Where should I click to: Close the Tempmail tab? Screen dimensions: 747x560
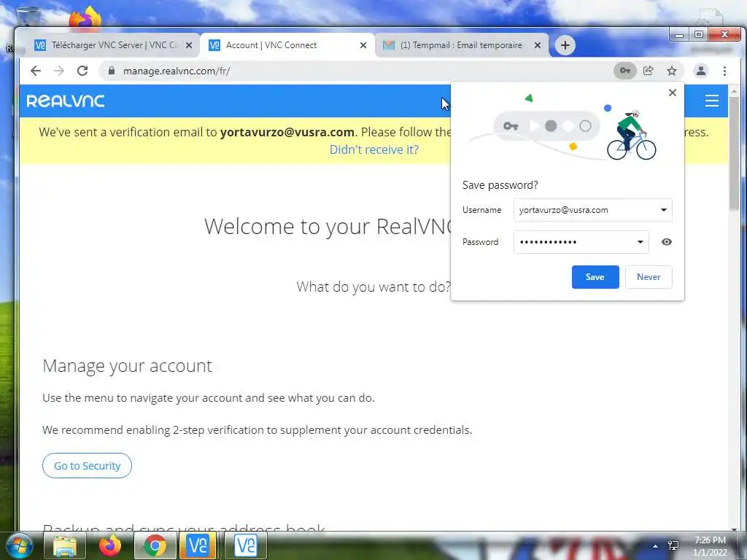pyautogui.click(x=538, y=45)
